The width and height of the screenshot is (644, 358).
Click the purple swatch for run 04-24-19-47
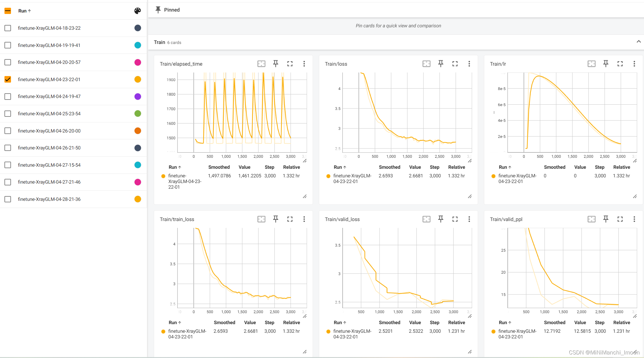pyautogui.click(x=137, y=97)
